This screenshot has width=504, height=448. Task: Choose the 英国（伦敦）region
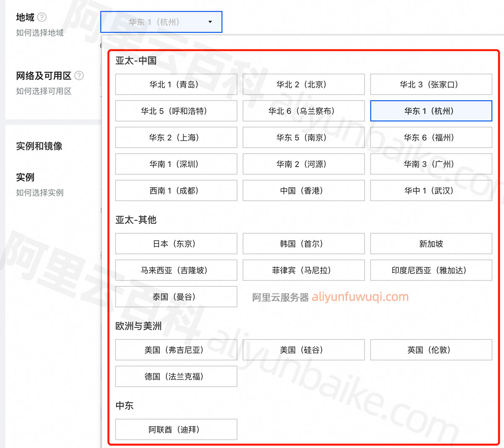[x=431, y=350]
